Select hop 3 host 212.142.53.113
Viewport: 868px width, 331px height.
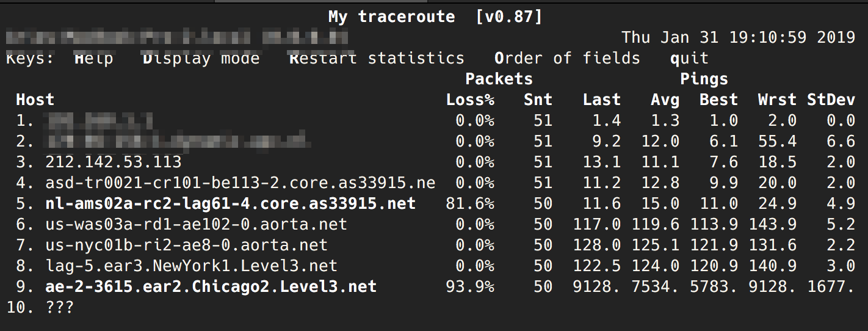click(x=113, y=162)
